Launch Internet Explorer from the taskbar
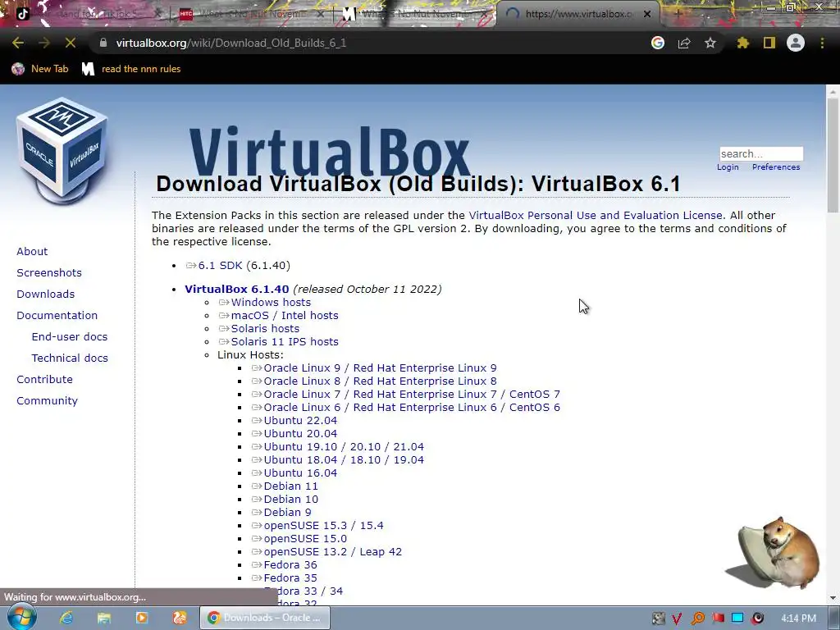840x630 pixels. 66,618
